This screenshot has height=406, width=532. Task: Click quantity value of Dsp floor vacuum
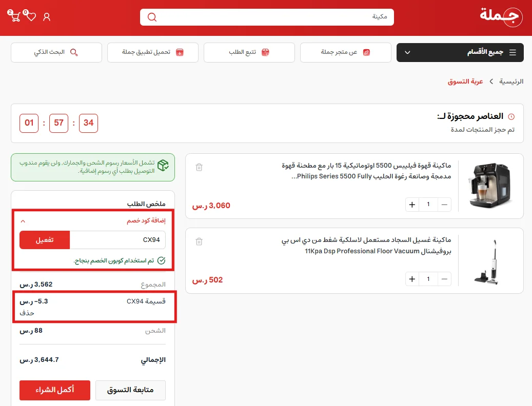point(428,279)
